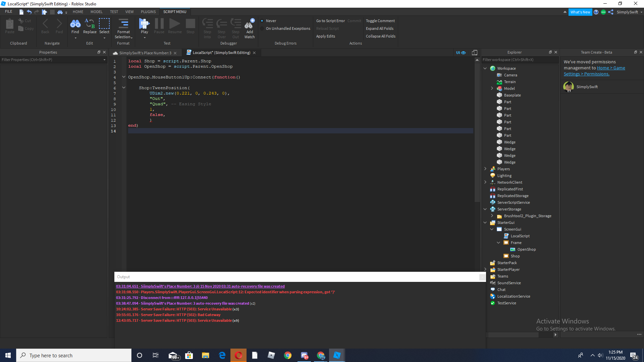Collapse the Workspace tree node
Image resolution: width=644 pixels, height=362 pixels.
pos(485,68)
